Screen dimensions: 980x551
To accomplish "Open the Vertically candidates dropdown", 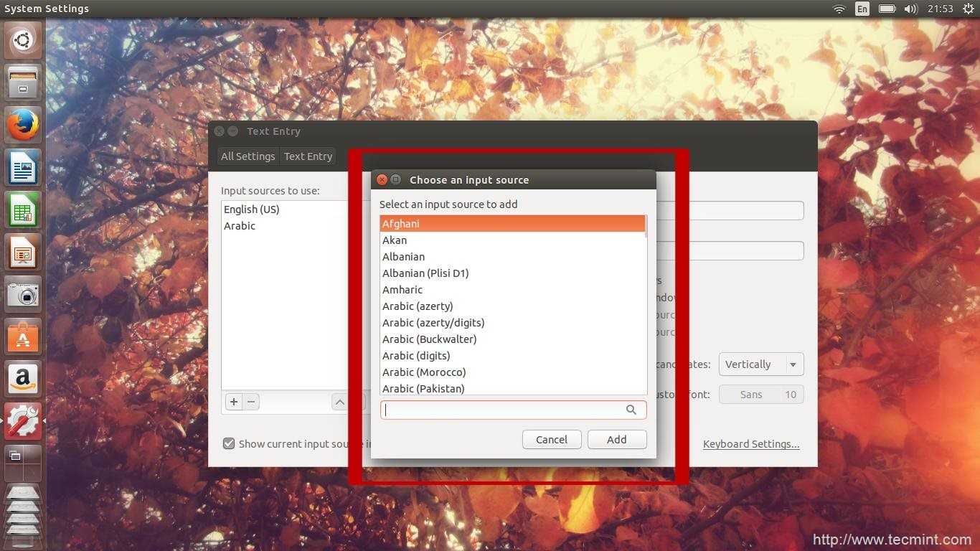I will pyautogui.click(x=760, y=364).
